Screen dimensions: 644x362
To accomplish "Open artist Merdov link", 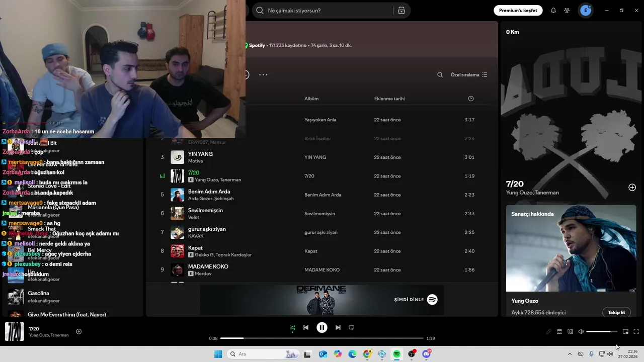I will coord(203,274).
